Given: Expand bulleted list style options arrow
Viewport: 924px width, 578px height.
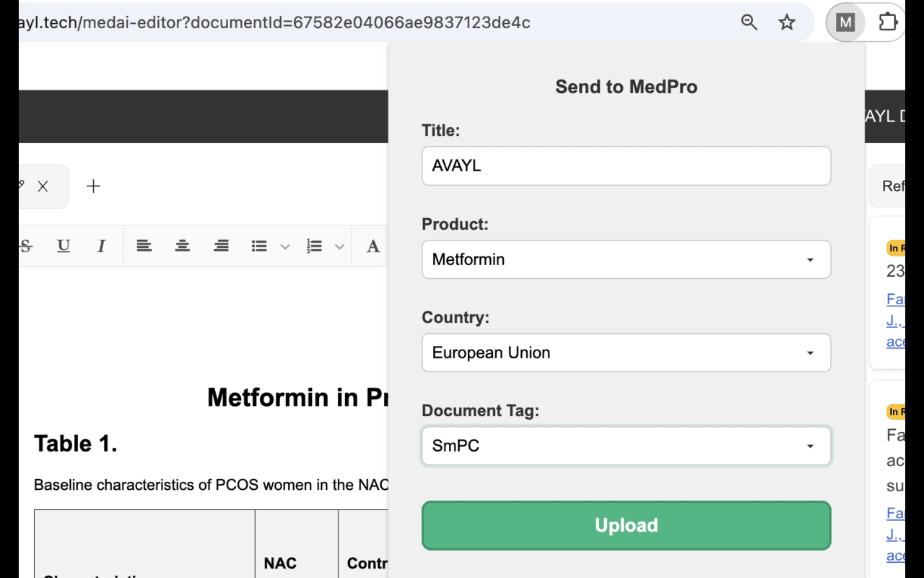Looking at the screenshot, I should (x=285, y=247).
